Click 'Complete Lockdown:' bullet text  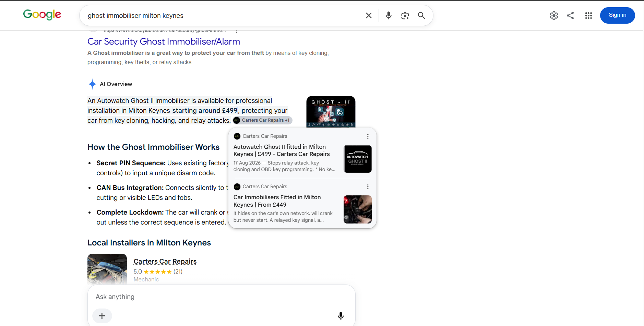[130, 213]
